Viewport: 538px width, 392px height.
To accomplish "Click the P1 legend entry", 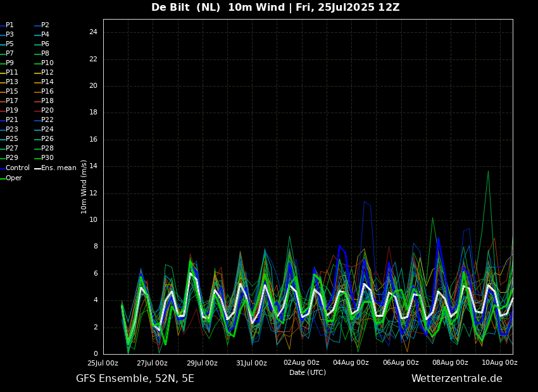I will [9, 25].
